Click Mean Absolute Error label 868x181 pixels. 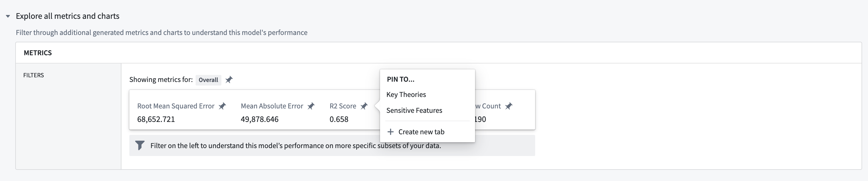[272, 106]
